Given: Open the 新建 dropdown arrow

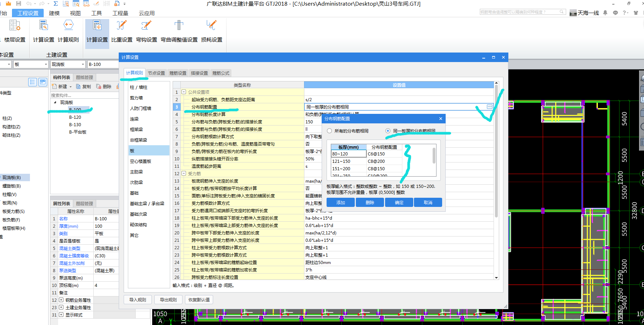Looking at the screenshot, I should click(70, 87).
